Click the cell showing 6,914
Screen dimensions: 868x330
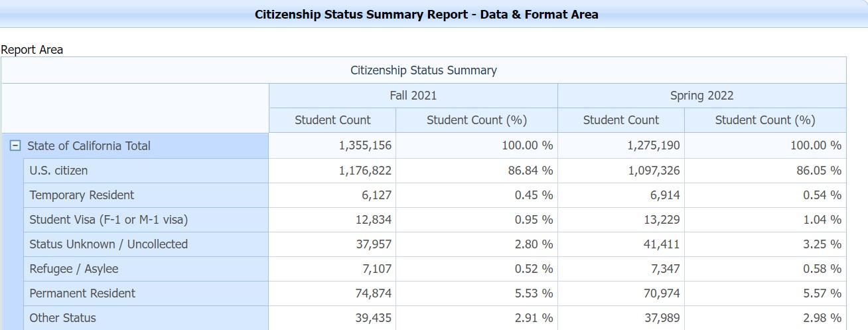click(621, 195)
